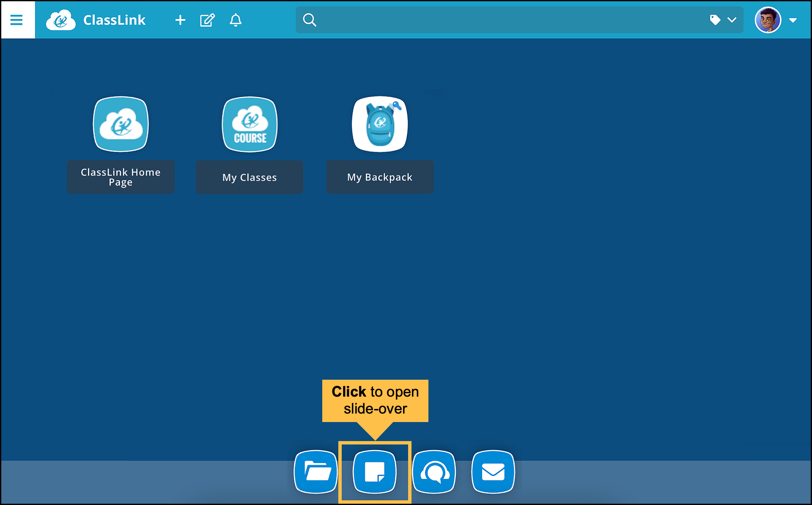Click the tag filter icon

(x=715, y=20)
